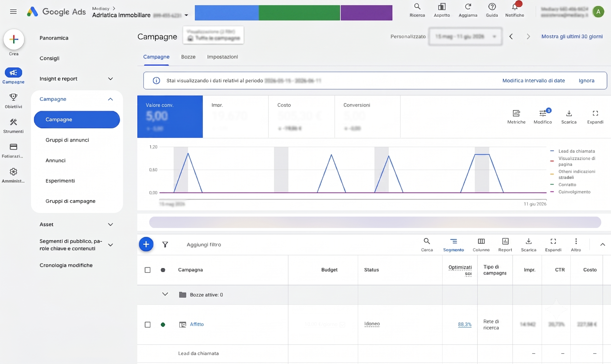Screen dimensions: 611x364
Task: Click the green status dot of Affitto
Action: [x=163, y=324]
